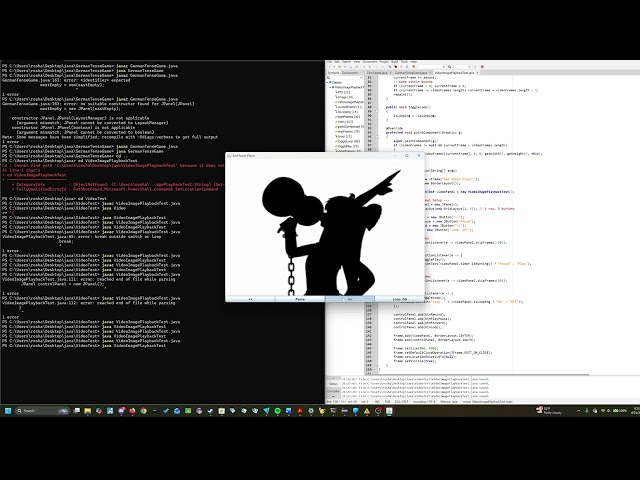This screenshot has width=640, height=480.
Task: Click the Navigate back toolbar icon
Action: [376, 67]
